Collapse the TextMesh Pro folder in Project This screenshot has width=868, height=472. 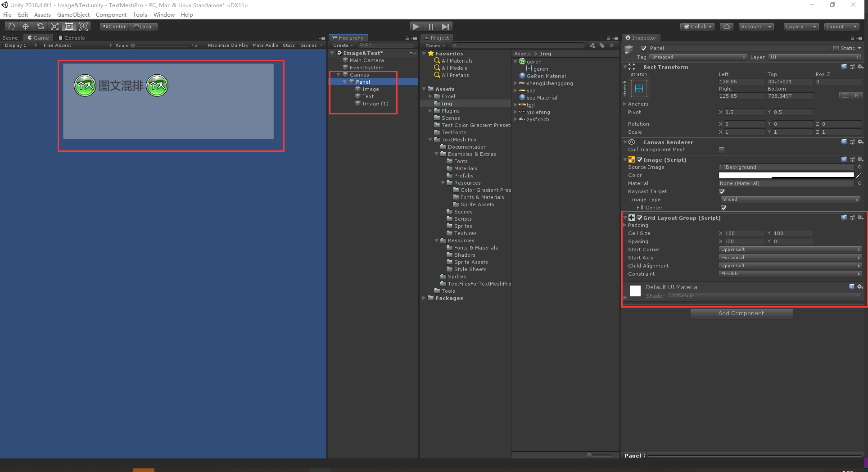(430, 140)
